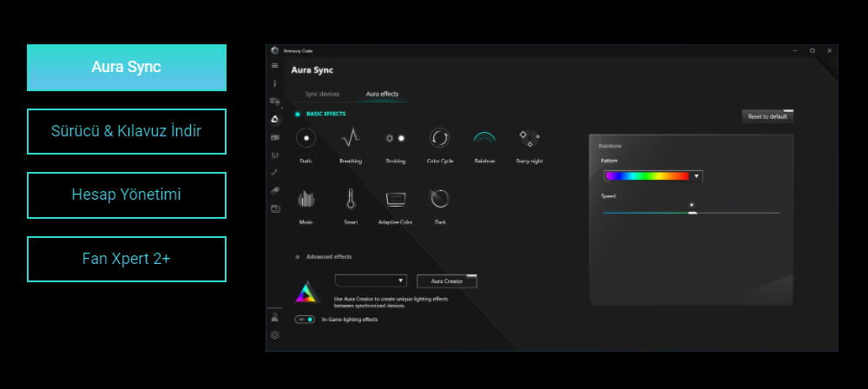Click the 'Rainbow' panel title text

(610, 146)
